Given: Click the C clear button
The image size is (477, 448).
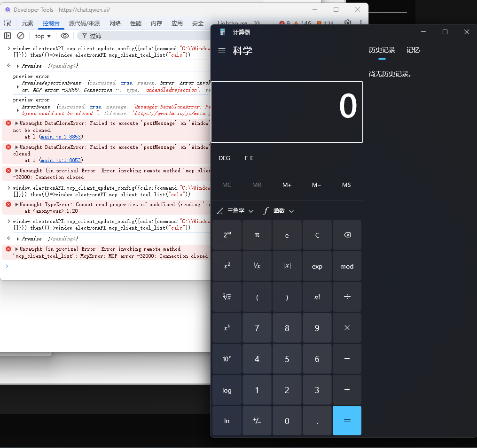Looking at the screenshot, I should [x=317, y=235].
